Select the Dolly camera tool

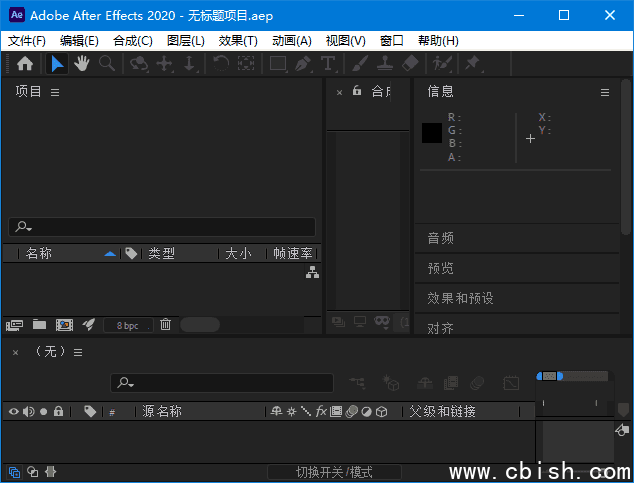point(189,63)
